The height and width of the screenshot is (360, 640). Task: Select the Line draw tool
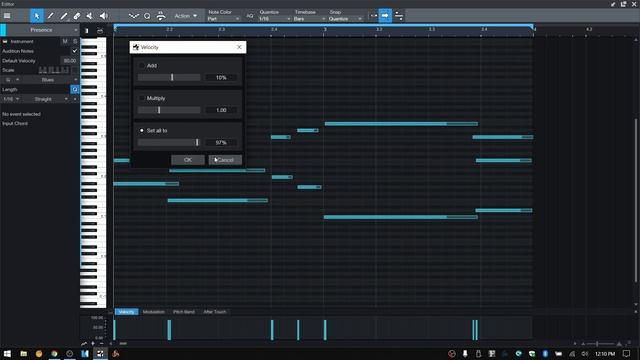(64, 16)
